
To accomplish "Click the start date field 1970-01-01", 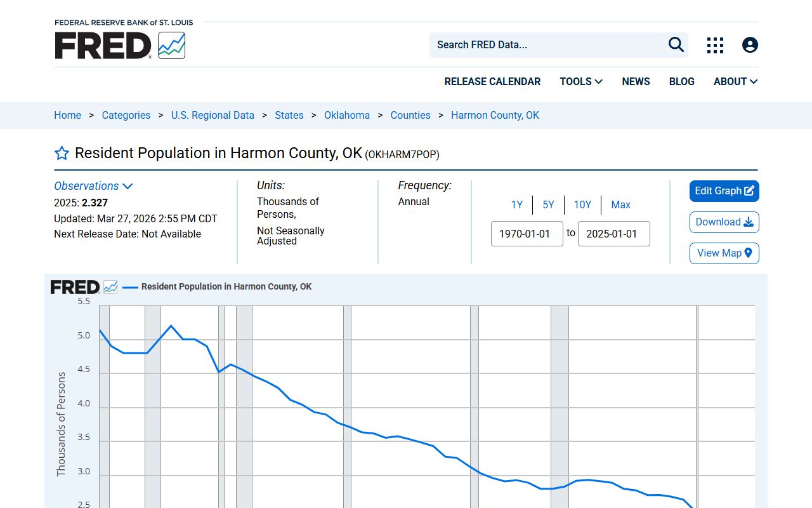I will pos(527,234).
